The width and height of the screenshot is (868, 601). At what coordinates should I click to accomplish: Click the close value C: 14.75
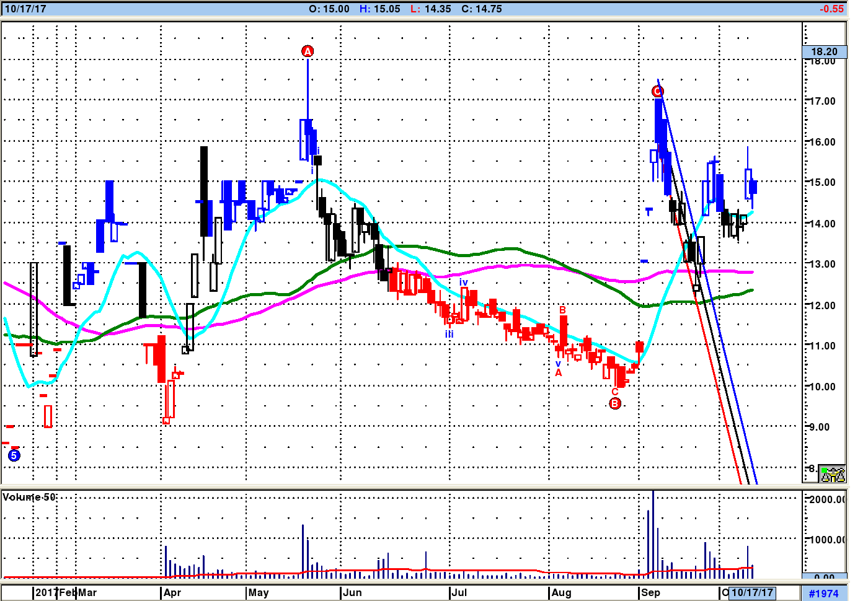click(482, 9)
